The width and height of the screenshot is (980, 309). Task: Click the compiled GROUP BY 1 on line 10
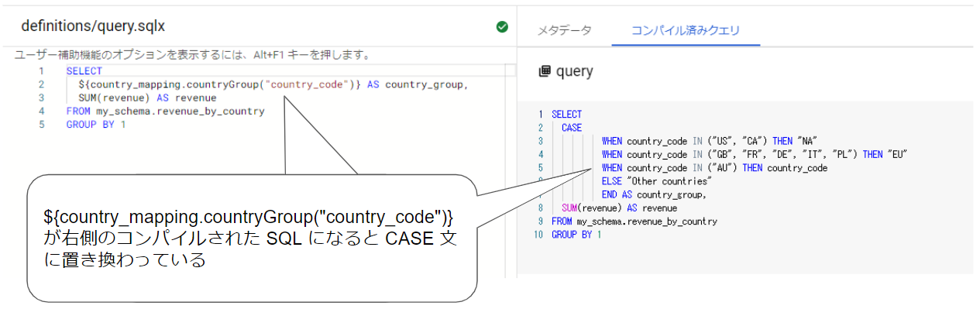576,235
